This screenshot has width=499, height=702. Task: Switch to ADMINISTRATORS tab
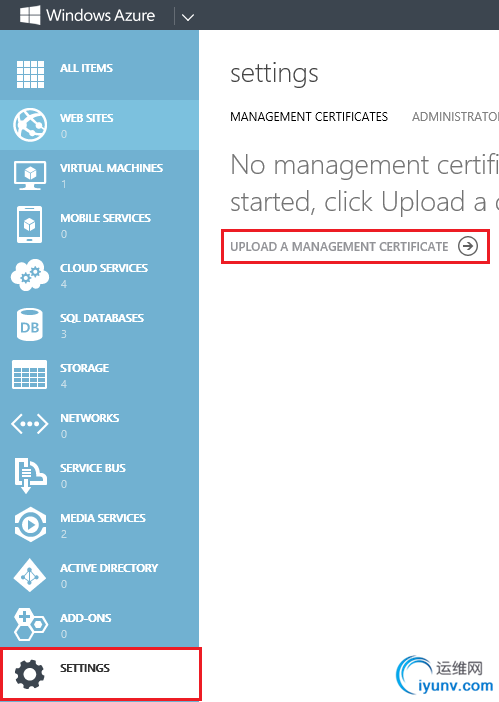[x=455, y=117]
